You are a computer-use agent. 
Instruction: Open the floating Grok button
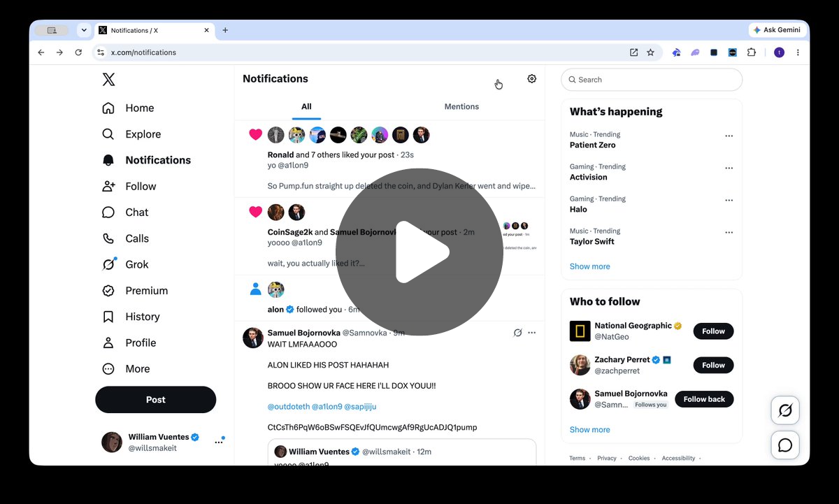(785, 410)
